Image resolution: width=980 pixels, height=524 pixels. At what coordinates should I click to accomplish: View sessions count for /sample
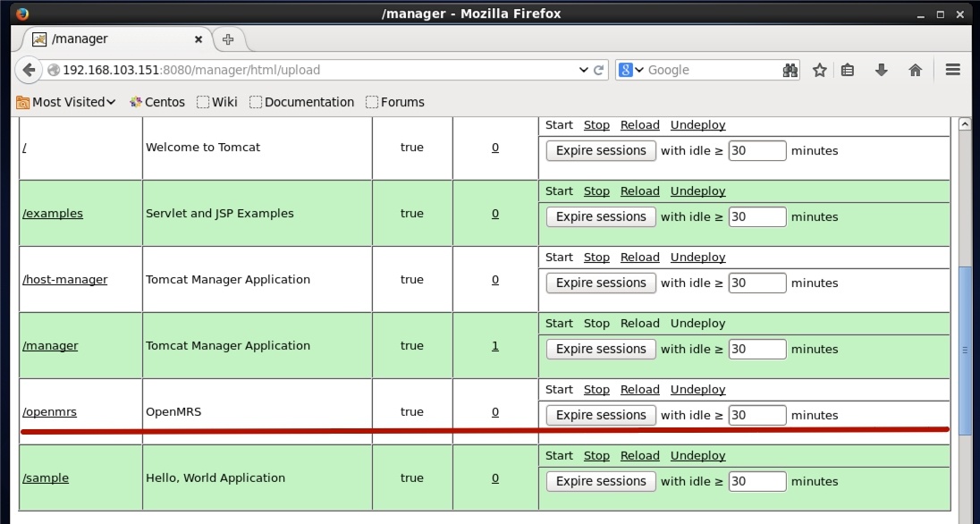coord(495,478)
